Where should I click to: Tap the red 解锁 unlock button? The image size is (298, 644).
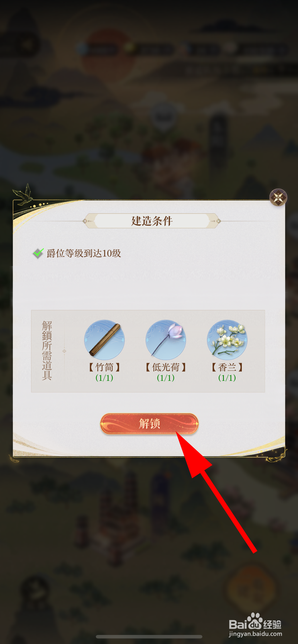point(149,424)
